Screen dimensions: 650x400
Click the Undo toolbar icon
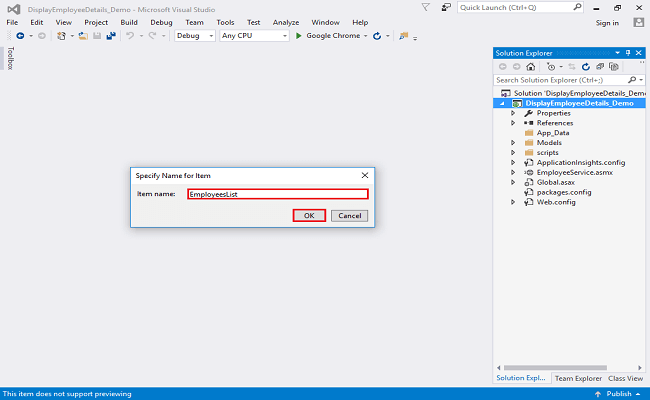pyautogui.click(x=130, y=36)
